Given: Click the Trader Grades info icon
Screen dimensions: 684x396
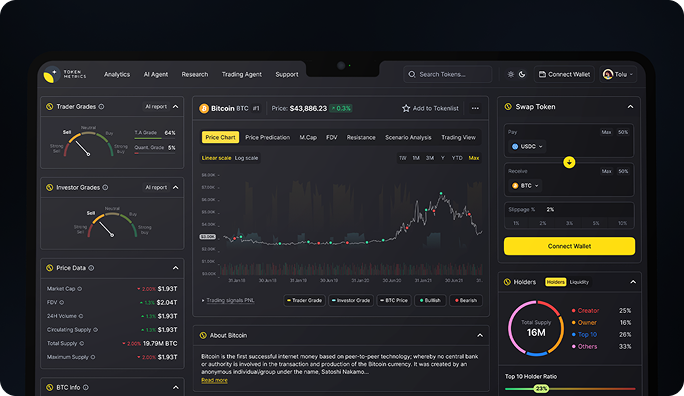Looking at the screenshot, I should point(101,107).
